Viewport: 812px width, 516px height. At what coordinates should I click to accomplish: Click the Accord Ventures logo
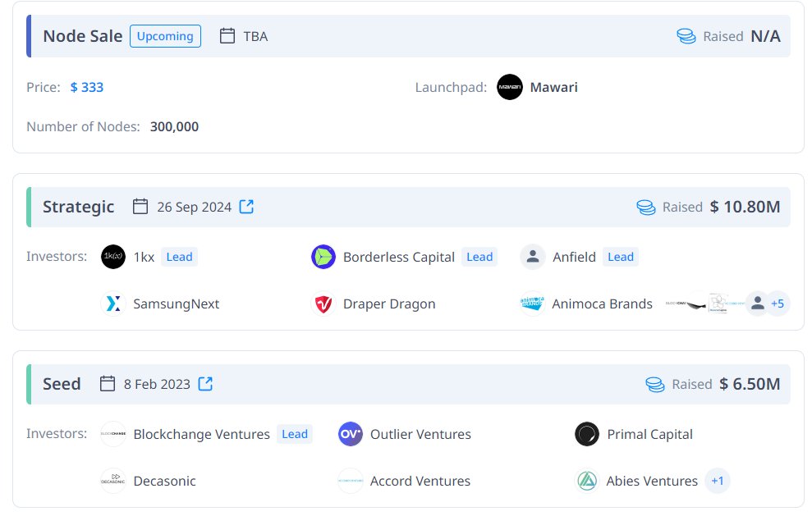[350, 481]
